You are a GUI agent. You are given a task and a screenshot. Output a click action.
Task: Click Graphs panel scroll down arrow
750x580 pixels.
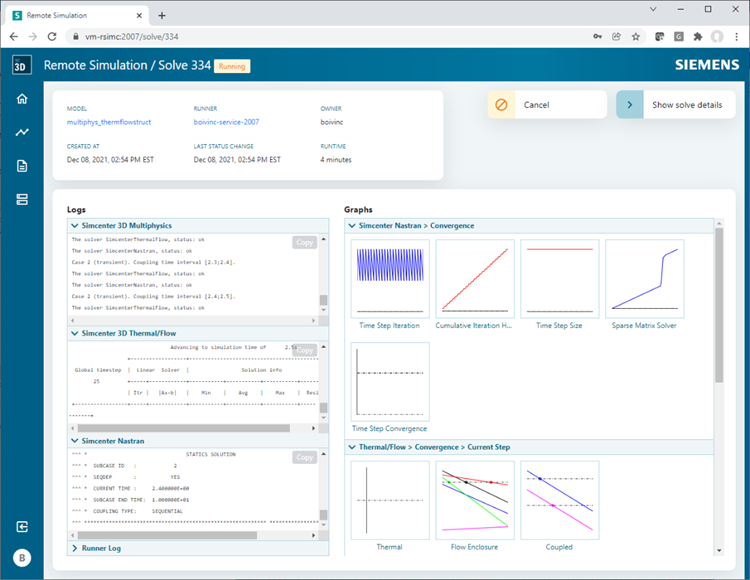coord(719,551)
